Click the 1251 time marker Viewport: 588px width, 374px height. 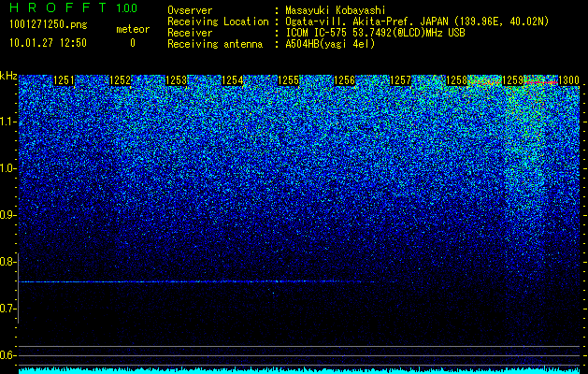tap(65, 80)
